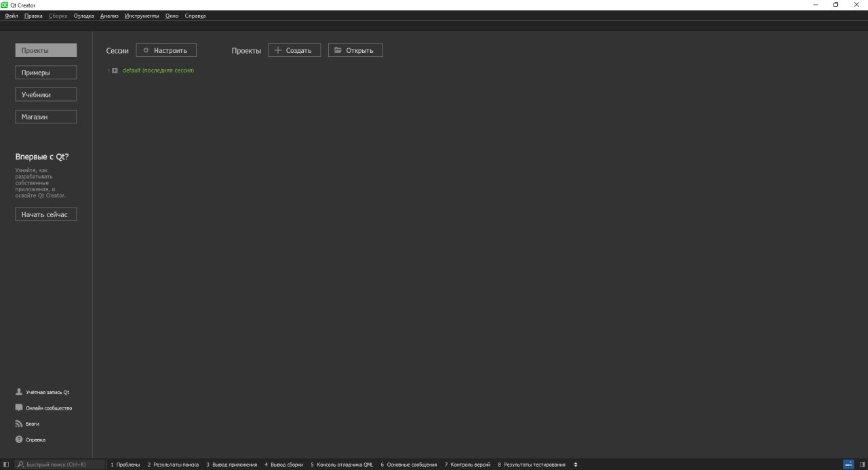
Task: Click Настроить sessions button
Action: pos(166,50)
